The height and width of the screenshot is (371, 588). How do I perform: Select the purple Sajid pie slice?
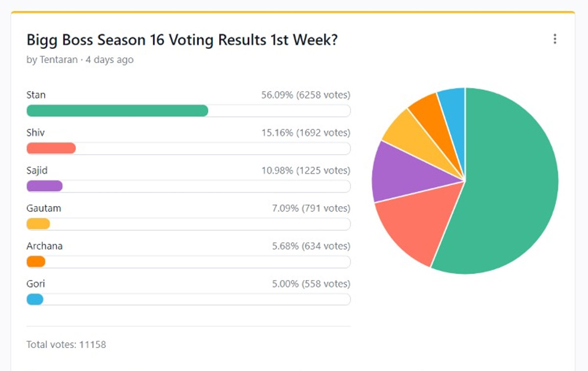tap(392, 171)
